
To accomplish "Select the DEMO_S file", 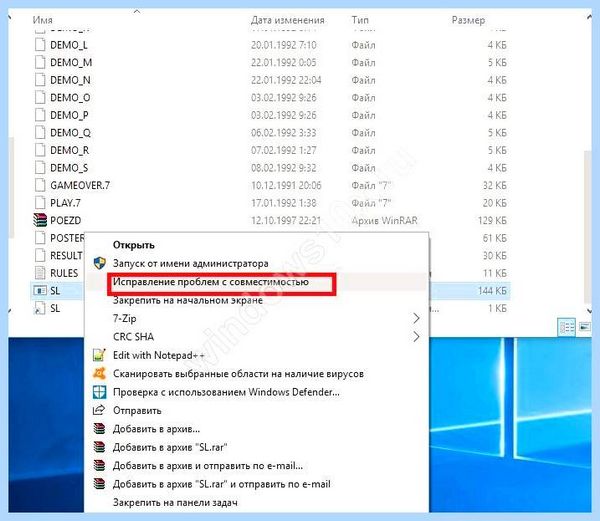I will [x=69, y=168].
